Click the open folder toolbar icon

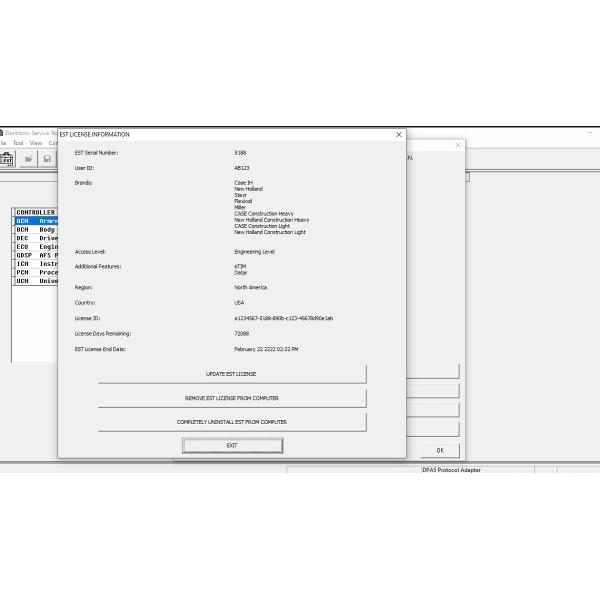[x=29, y=159]
